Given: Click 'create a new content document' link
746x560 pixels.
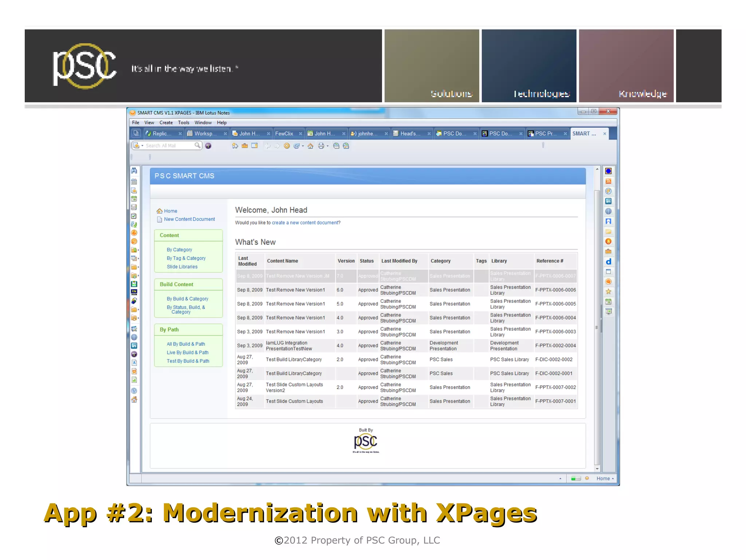Looking at the screenshot, I should tap(305, 223).
